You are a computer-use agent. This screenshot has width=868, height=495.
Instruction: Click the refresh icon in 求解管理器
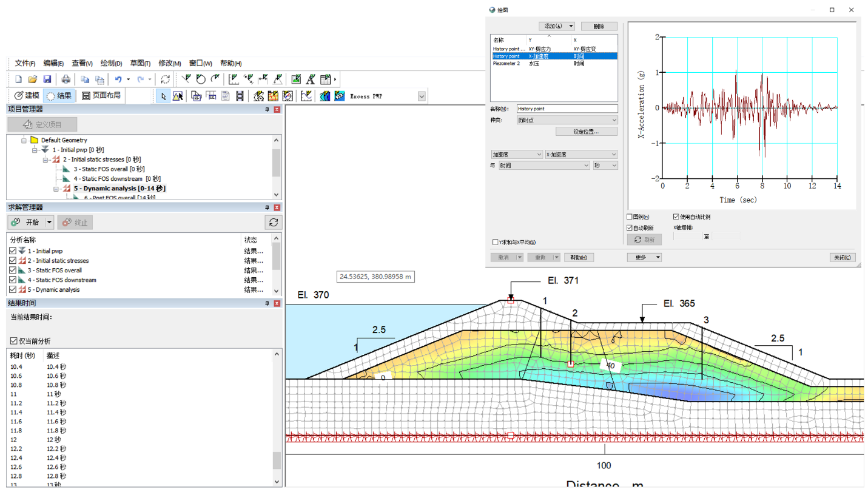click(x=274, y=223)
